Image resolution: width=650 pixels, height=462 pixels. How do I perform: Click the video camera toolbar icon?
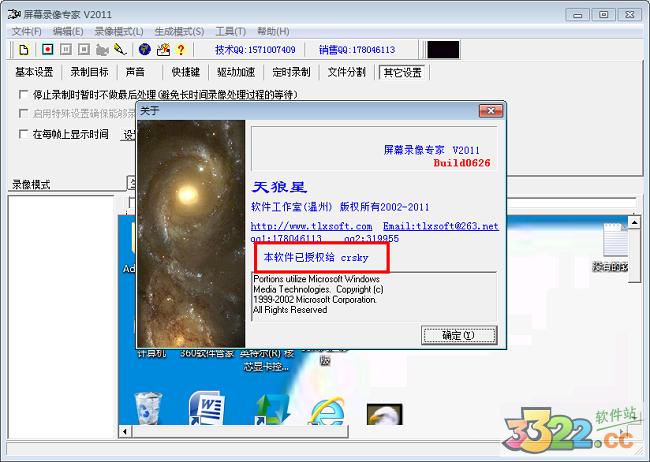(102, 49)
